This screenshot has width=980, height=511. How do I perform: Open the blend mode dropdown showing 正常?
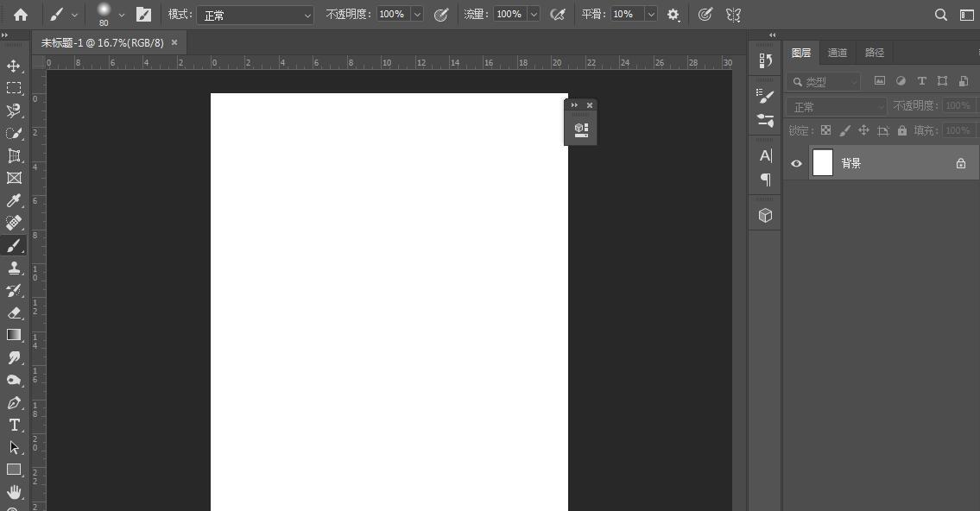tap(255, 14)
